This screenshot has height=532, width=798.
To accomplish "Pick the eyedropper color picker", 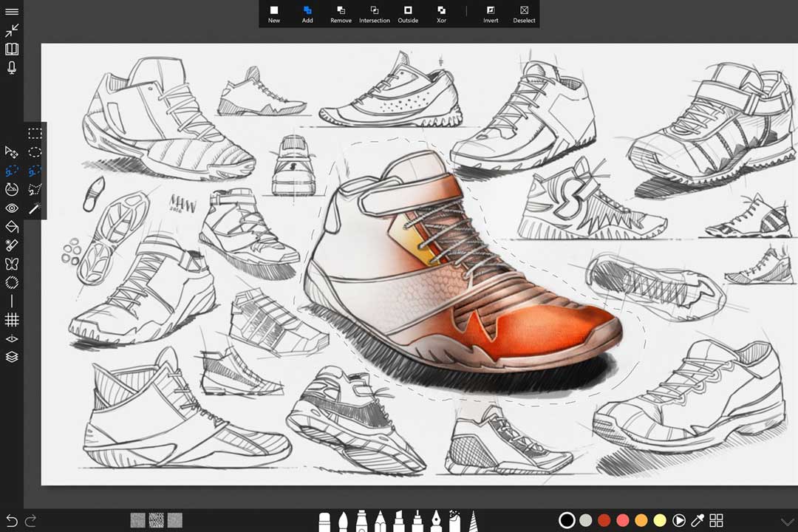I will tap(697, 520).
